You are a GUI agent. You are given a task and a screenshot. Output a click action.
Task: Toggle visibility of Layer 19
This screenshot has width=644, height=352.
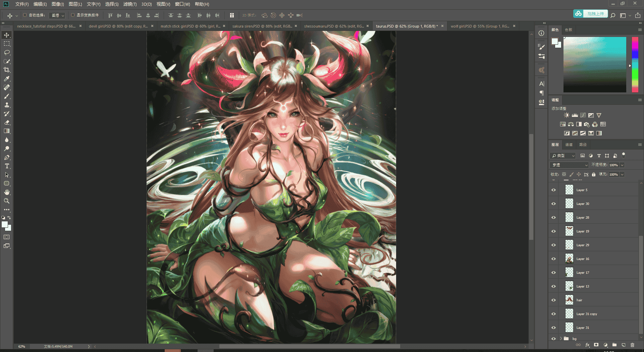[553, 231]
